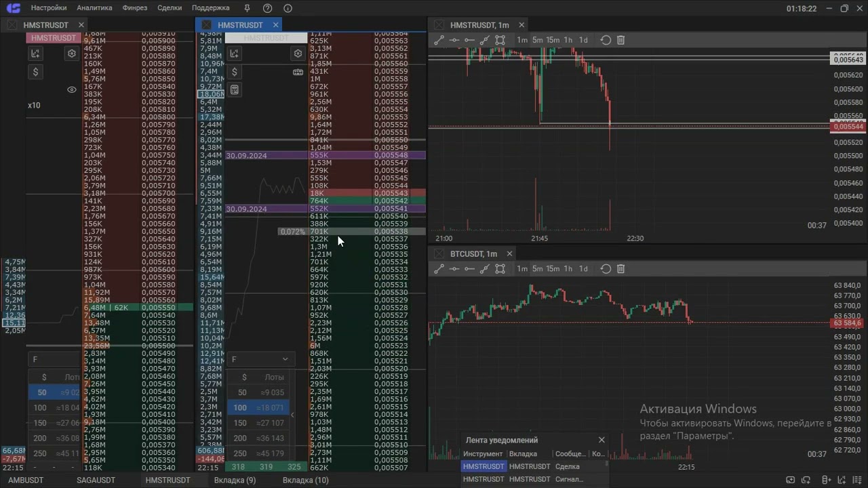Select the ruler measure tool on HMSTRUSDT chart
Viewport: 868px width, 488px height.
(x=485, y=40)
